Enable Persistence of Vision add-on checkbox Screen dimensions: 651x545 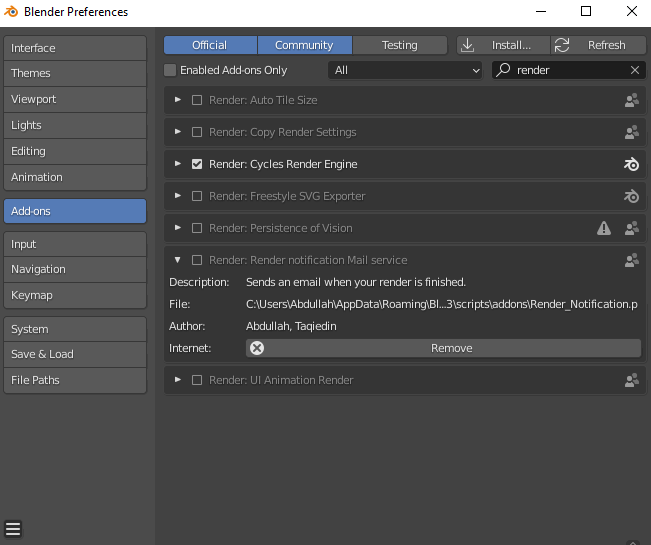(197, 228)
